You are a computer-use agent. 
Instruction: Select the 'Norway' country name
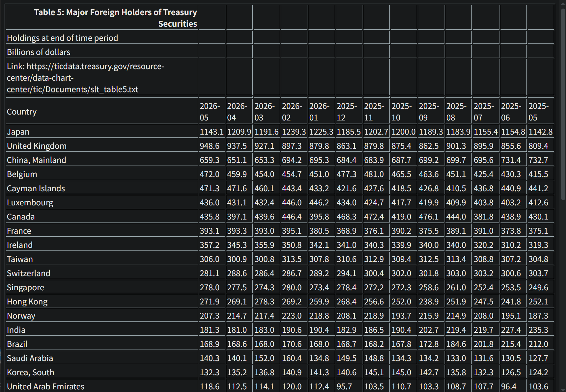[21, 316]
